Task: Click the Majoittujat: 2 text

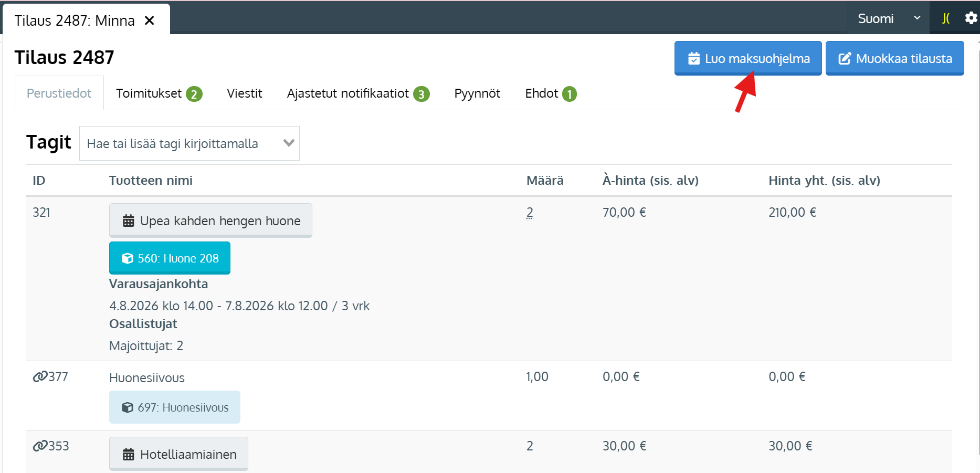Action: 146,345
